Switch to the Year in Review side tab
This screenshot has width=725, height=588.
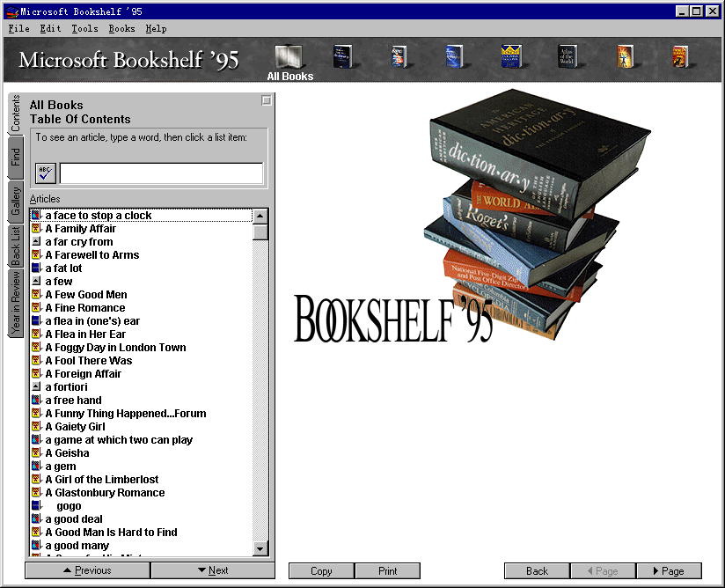[16, 304]
